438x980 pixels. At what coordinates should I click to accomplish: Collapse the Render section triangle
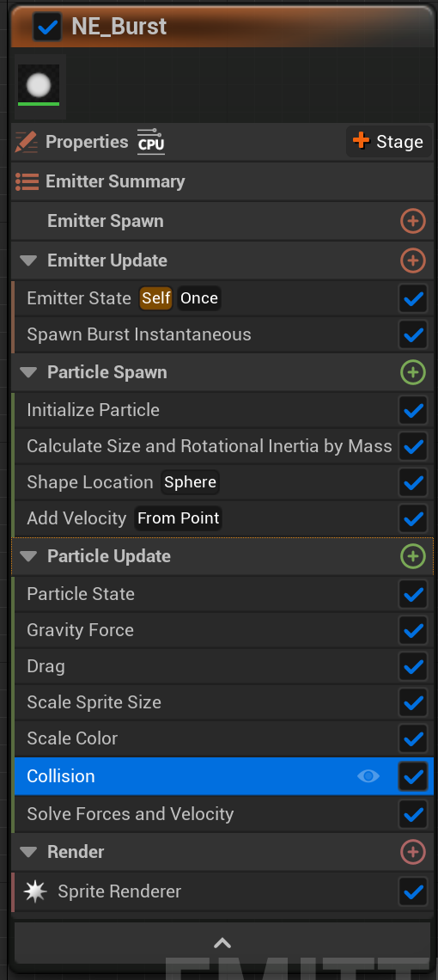28,852
